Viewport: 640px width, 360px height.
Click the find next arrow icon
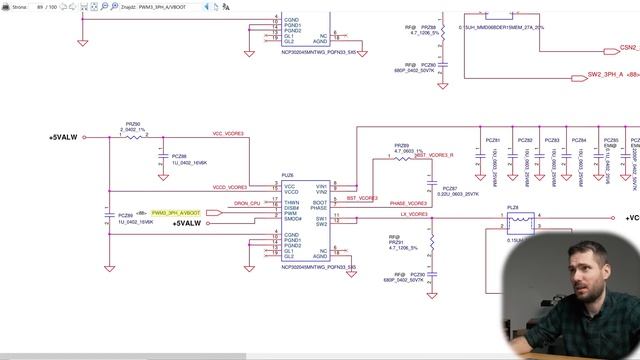[216, 7]
